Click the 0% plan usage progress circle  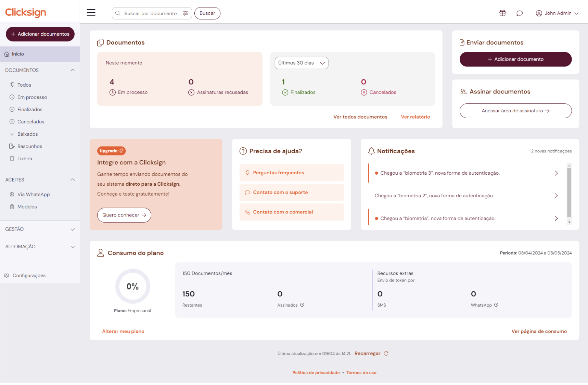(x=132, y=286)
